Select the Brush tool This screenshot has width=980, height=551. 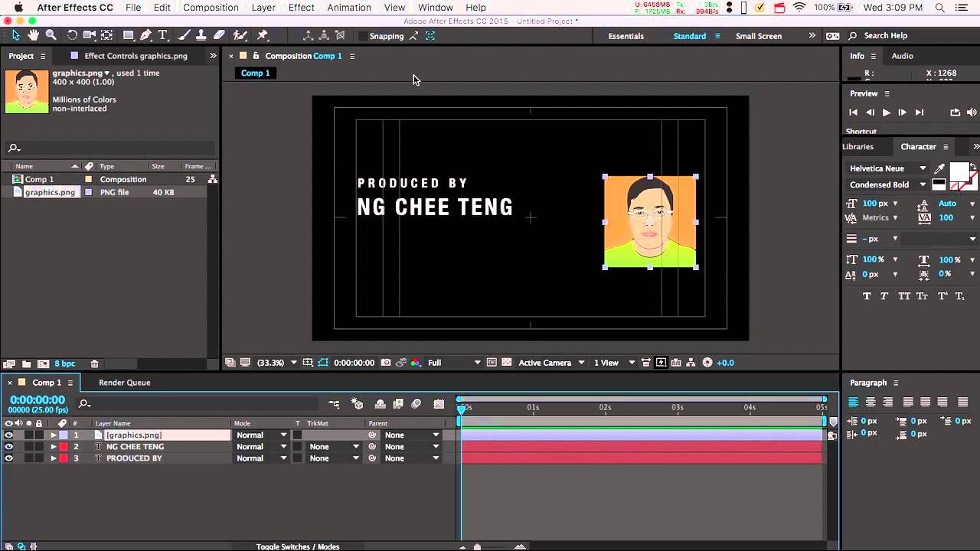(x=185, y=35)
